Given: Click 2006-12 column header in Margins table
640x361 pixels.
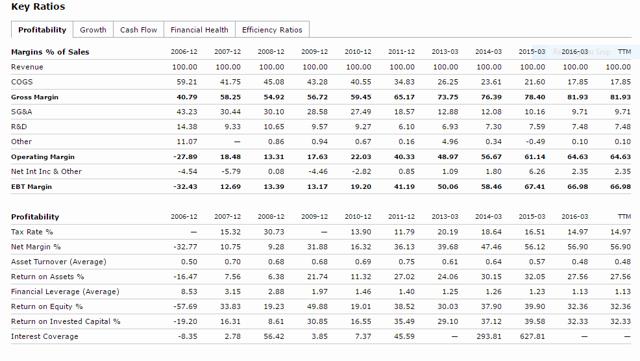Looking at the screenshot, I should (x=184, y=52).
